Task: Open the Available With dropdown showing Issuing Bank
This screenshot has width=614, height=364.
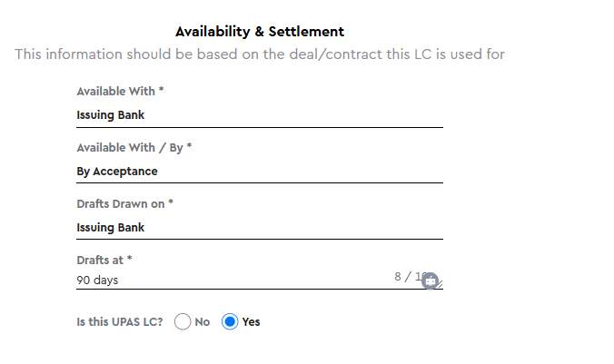Action: pyautogui.click(x=260, y=115)
